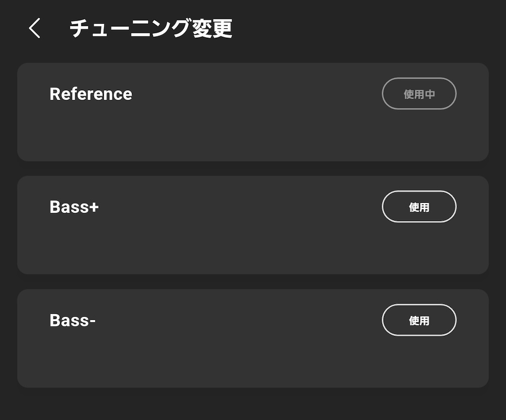Select the Reference tuning card
This screenshot has height=420, width=506.
(x=252, y=112)
